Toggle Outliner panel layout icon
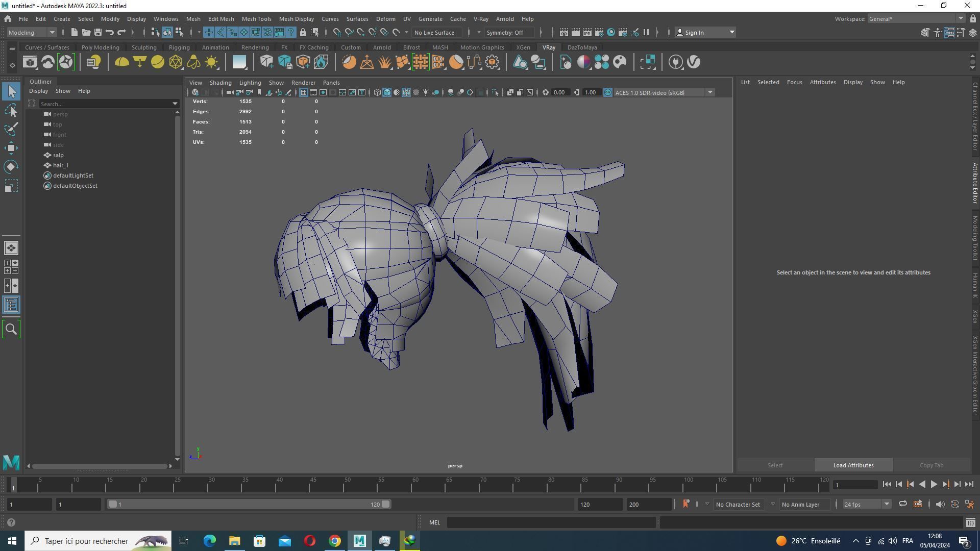Viewport: 980px width, 551px height. (x=11, y=305)
